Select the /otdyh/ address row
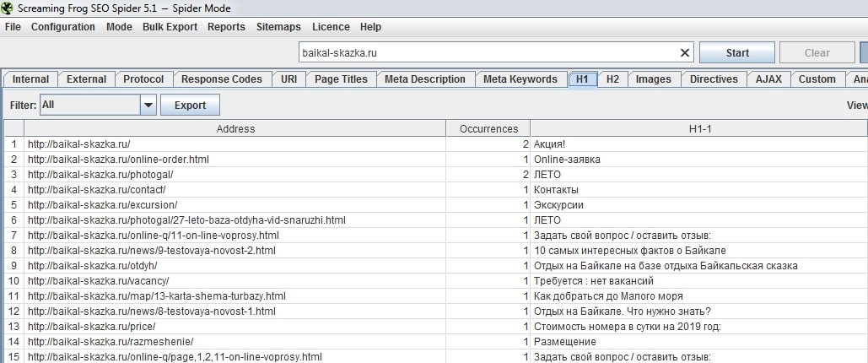 [x=235, y=265]
